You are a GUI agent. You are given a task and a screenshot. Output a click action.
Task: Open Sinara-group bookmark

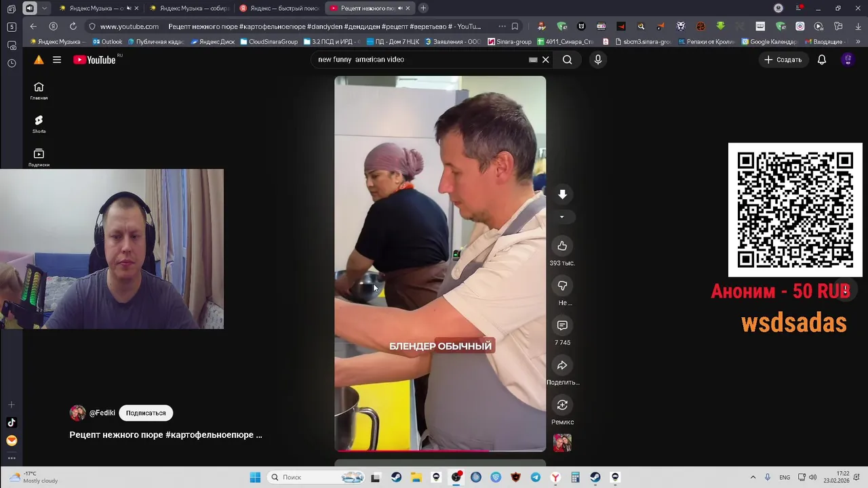(509, 42)
